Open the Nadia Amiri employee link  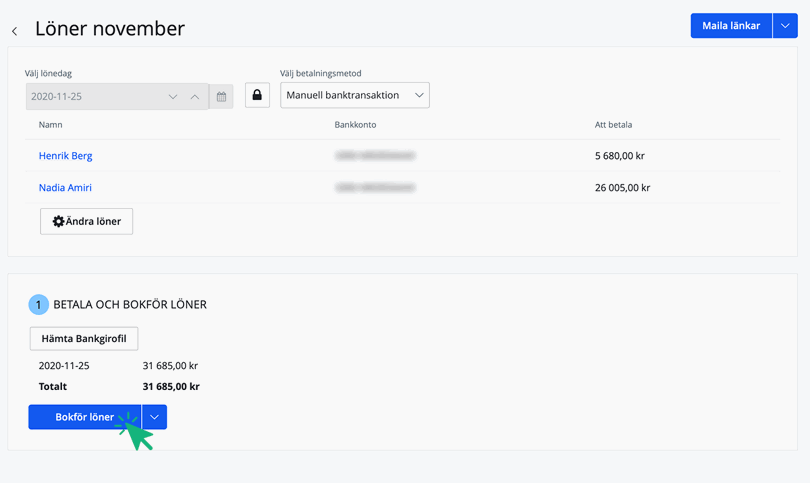pos(65,188)
